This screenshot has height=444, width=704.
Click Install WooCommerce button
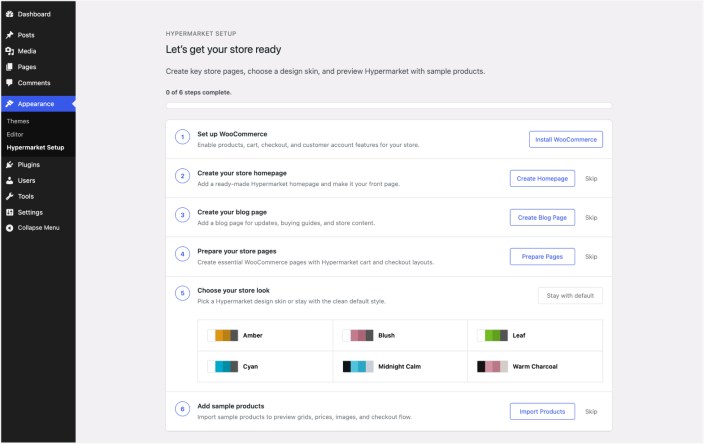coord(566,140)
